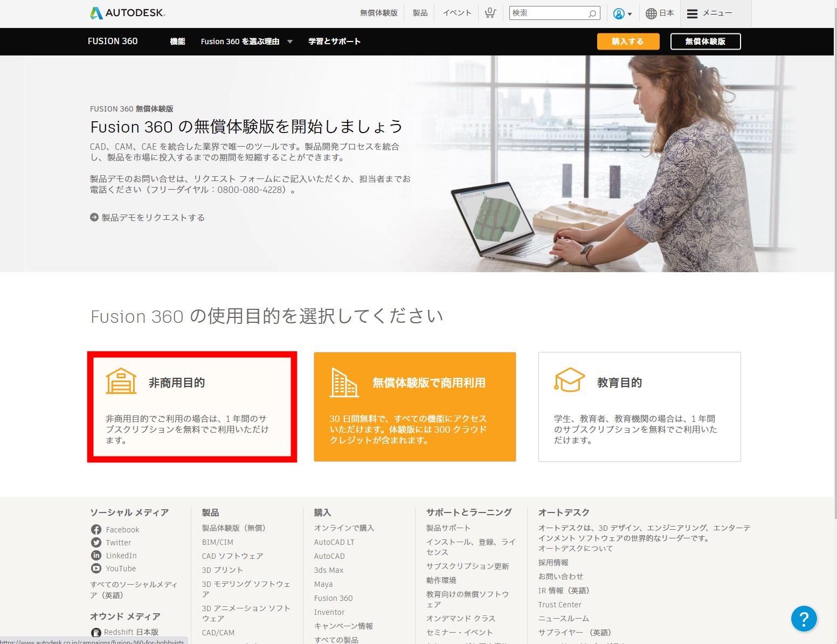Open Facebook footer link
This screenshot has width=837, height=644.
point(122,530)
